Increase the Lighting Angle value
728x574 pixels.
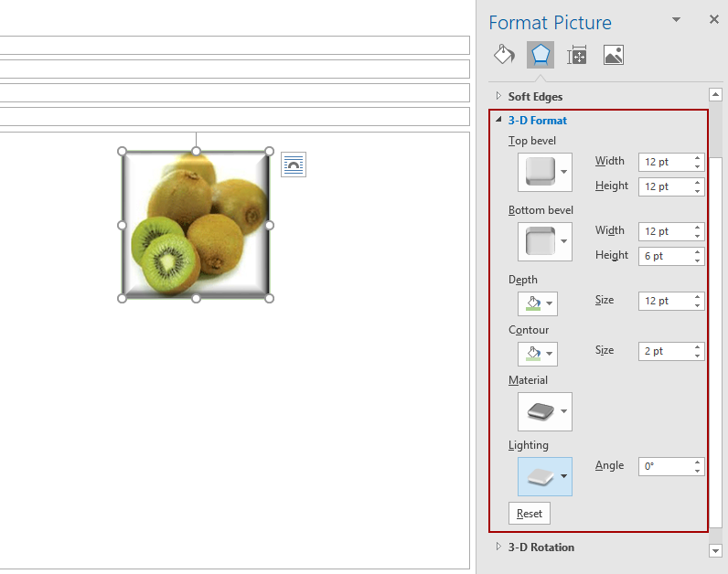click(697, 462)
